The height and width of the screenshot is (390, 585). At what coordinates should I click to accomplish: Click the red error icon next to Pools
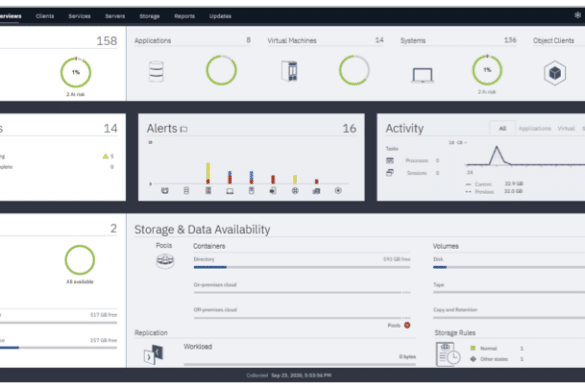[x=407, y=325]
